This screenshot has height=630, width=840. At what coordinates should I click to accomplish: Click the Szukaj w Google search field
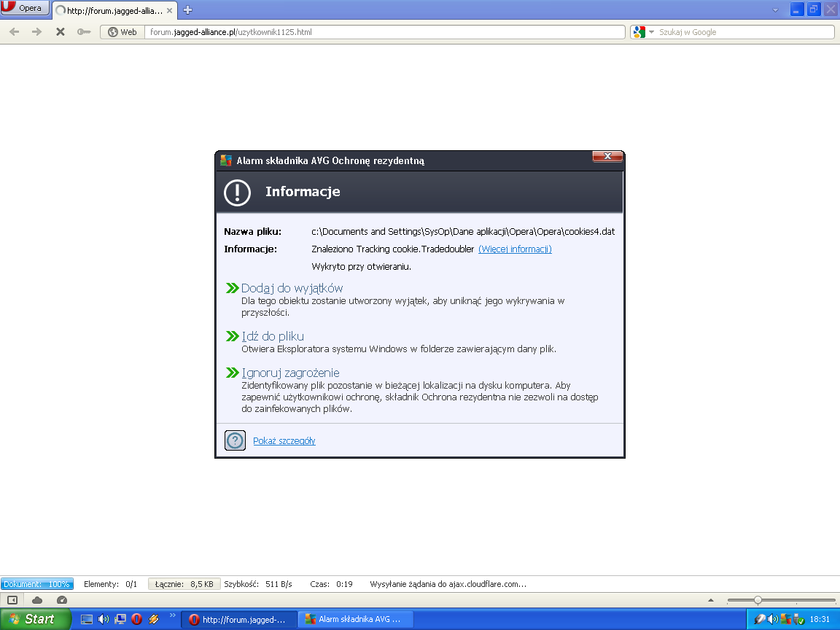(x=744, y=32)
